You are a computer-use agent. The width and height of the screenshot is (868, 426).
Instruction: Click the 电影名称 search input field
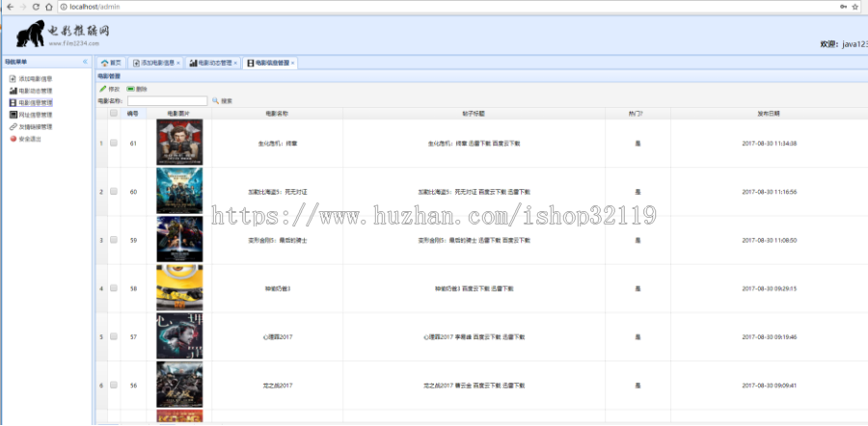pos(167,101)
